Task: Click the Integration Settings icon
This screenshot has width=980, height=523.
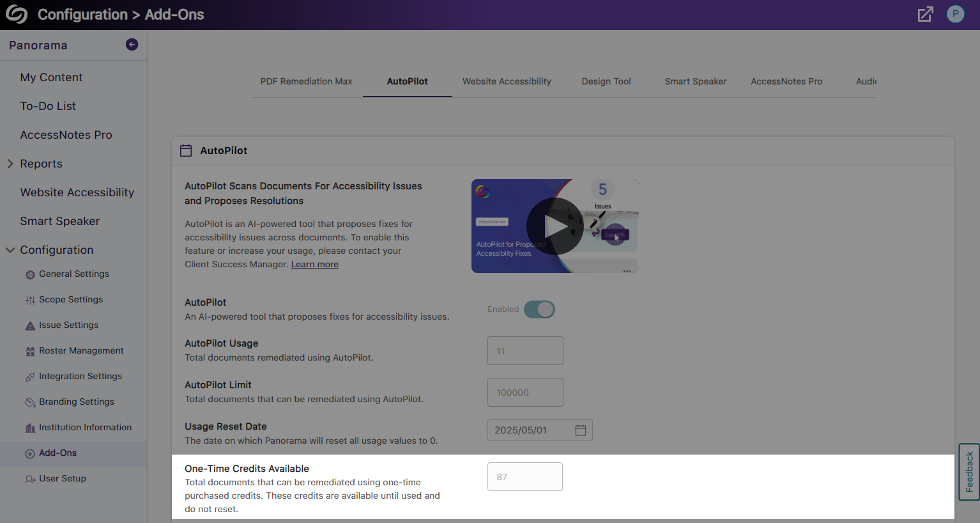Action: tap(29, 376)
